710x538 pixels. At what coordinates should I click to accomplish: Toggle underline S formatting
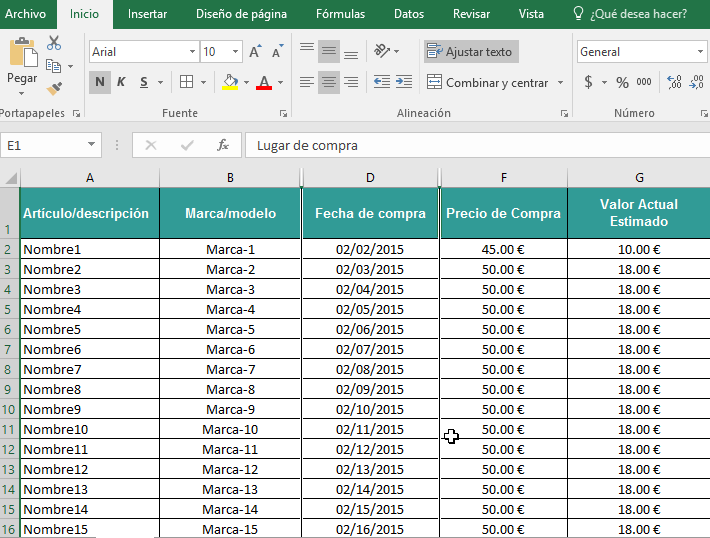pos(144,82)
